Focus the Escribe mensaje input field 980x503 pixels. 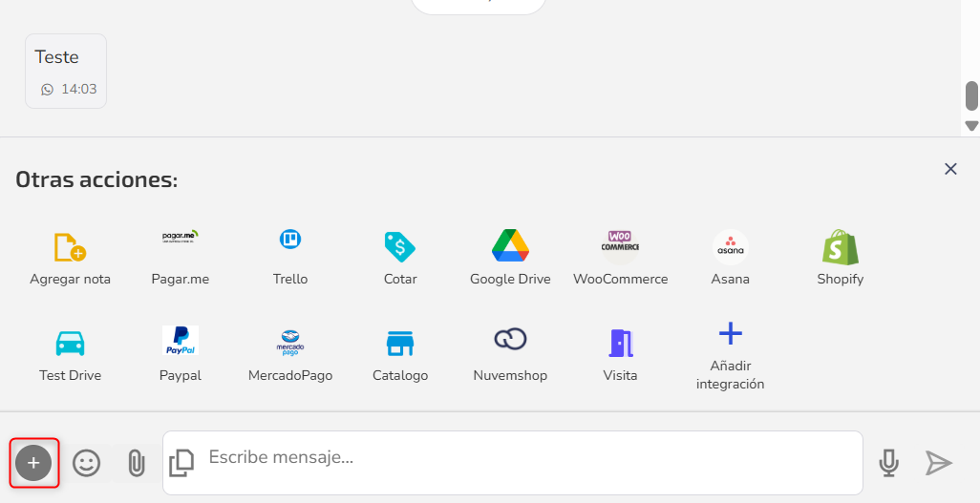[513, 463]
